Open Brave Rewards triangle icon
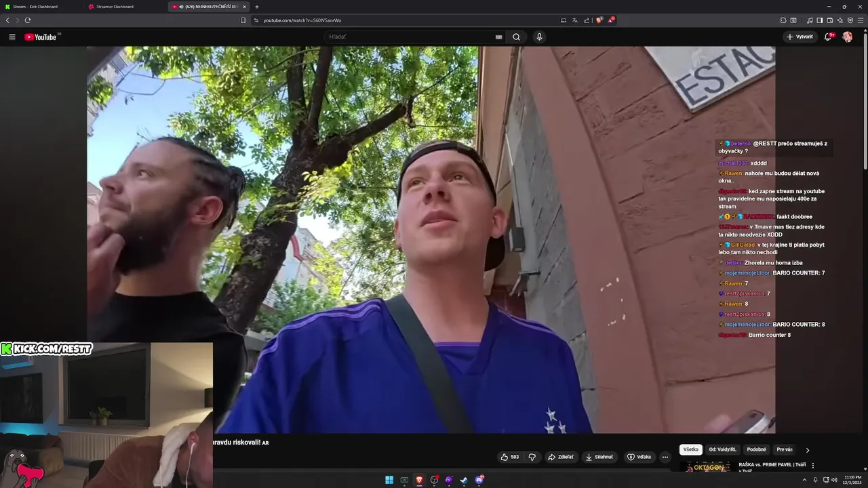 coord(610,20)
